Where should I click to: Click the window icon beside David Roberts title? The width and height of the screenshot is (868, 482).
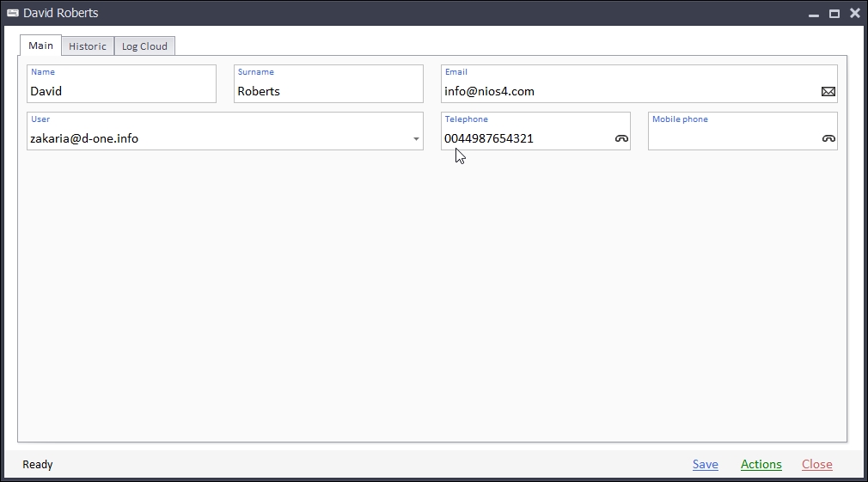[13, 14]
